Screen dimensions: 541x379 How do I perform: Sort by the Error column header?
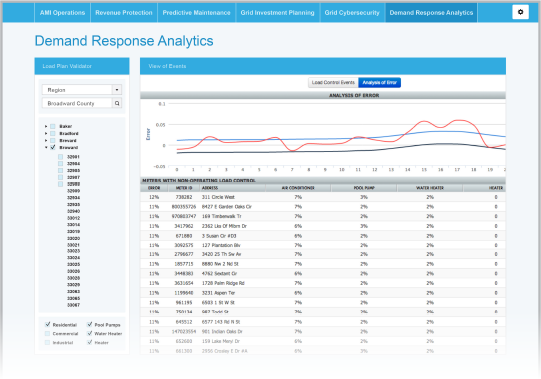coord(154,188)
